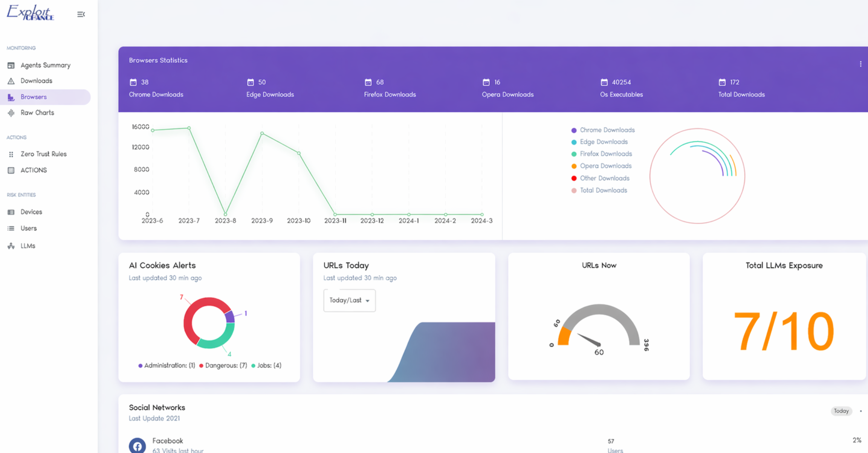The height and width of the screenshot is (453, 868).
Task: Open the Users sidebar menu item
Action: tap(28, 228)
